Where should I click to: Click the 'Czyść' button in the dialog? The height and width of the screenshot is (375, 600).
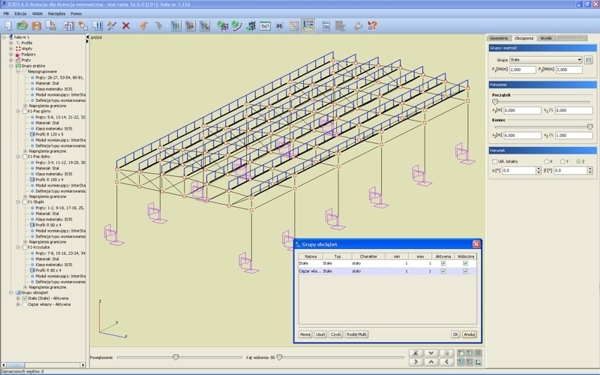pyautogui.click(x=336, y=334)
